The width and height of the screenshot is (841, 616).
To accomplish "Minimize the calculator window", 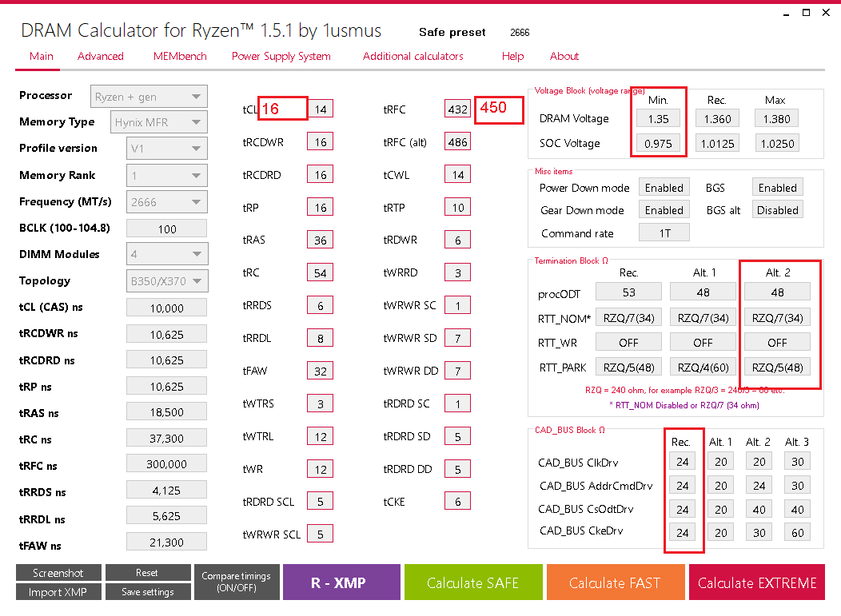I will 787,13.
